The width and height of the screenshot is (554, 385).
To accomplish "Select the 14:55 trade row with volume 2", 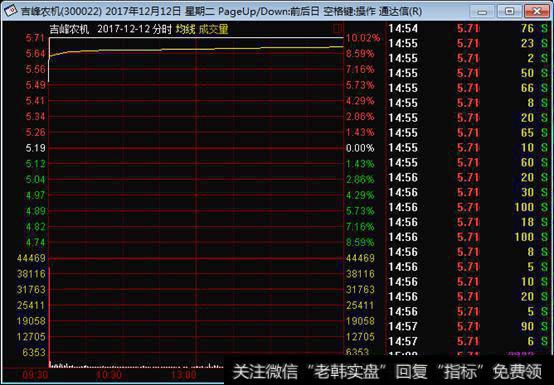I will pyautogui.click(x=468, y=58).
